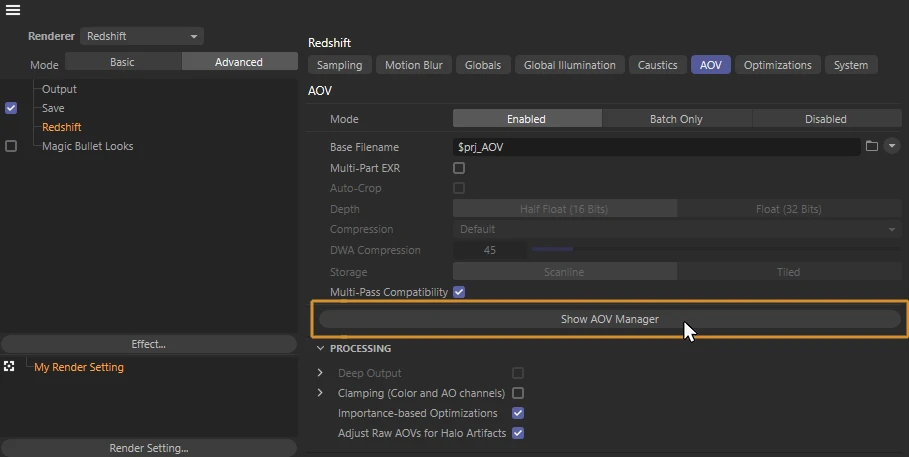Screen dimensions: 909x457
Task: Select Output in the settings tree
Action: 59,89
